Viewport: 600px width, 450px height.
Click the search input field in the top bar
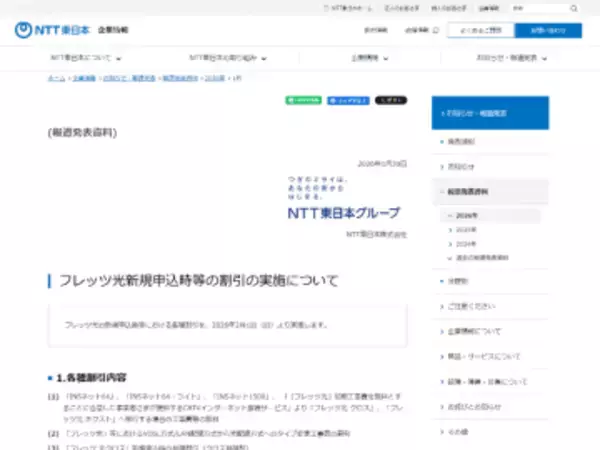pyautogui.click(x=541, y=8)
